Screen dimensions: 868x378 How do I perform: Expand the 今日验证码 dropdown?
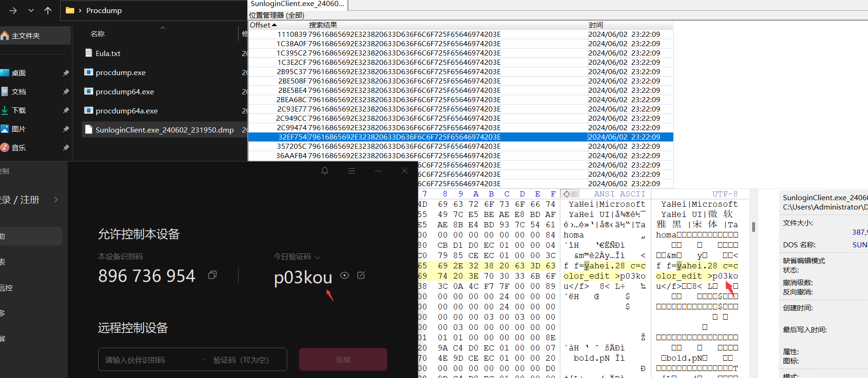318,257
